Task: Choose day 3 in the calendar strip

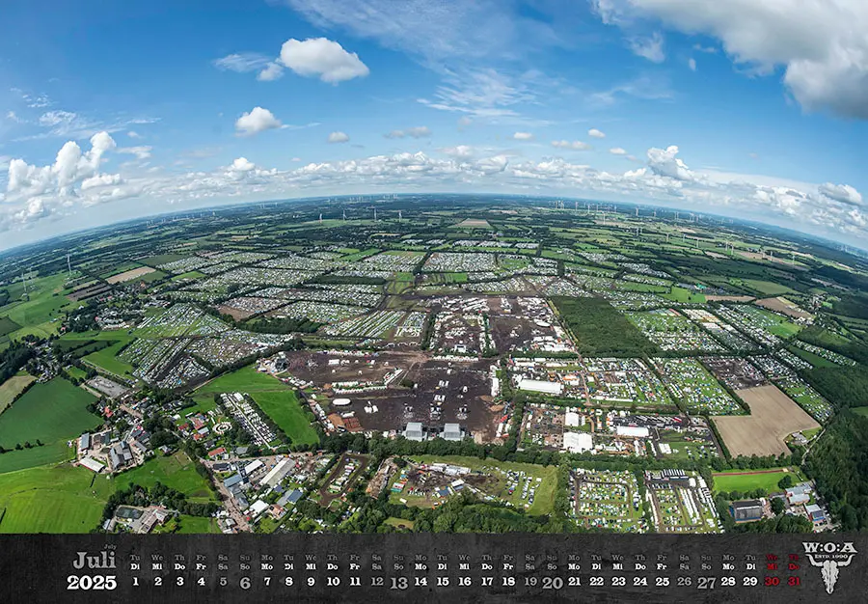Action: (x=179, y=581)
